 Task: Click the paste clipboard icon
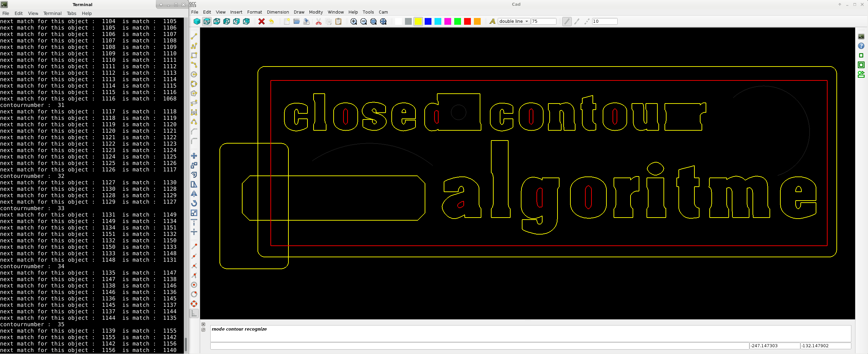(x=338, y=21)
